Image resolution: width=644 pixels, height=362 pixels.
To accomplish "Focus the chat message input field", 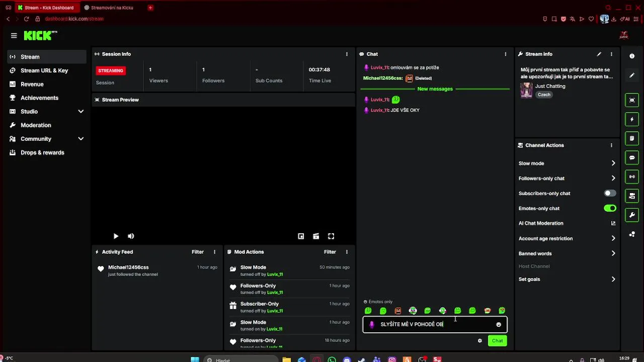I will [435, 325].
